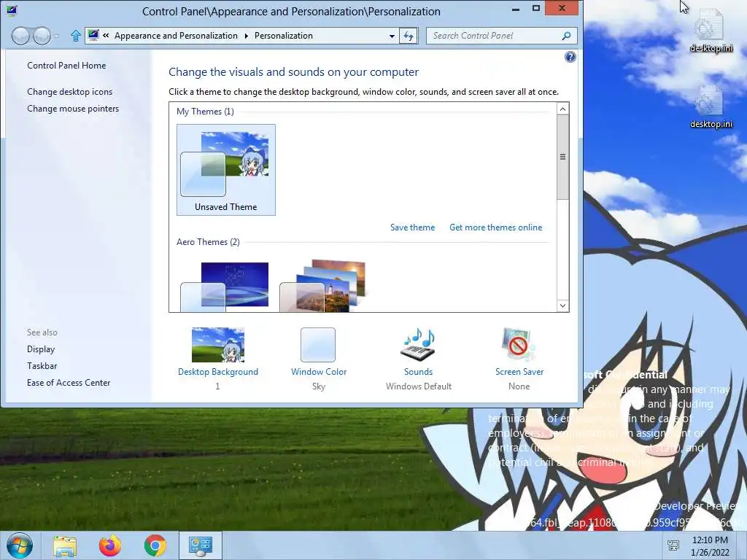Screen dimensions: 747x560
Task: Close the Personalization window
Action: pyautogui.click(x=562, y=8)
